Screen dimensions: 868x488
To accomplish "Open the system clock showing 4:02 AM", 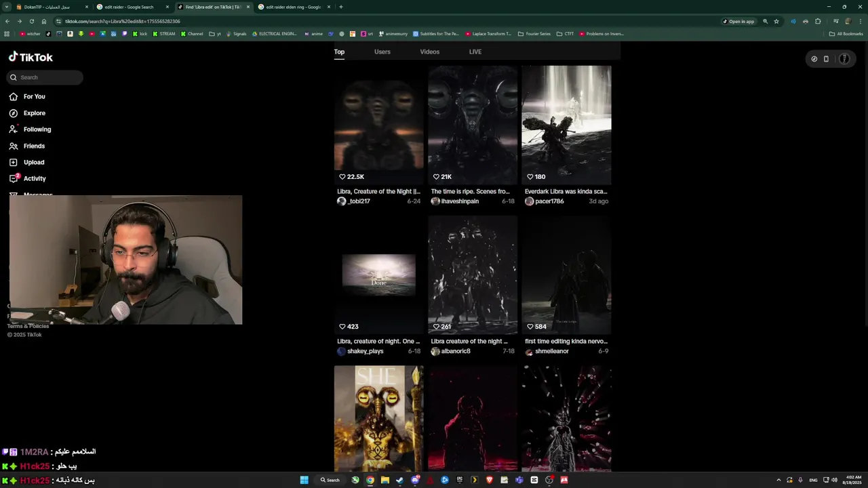I will pos(852,480).
